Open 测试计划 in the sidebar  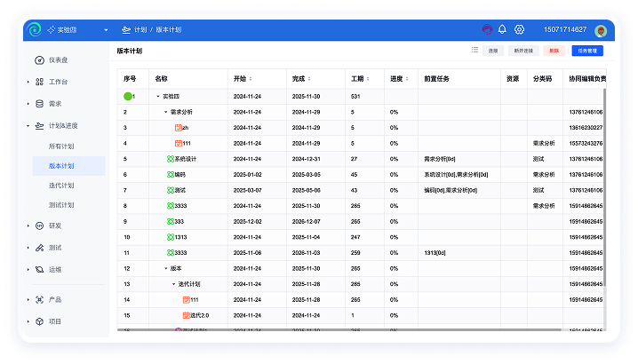tap(61, 205)
